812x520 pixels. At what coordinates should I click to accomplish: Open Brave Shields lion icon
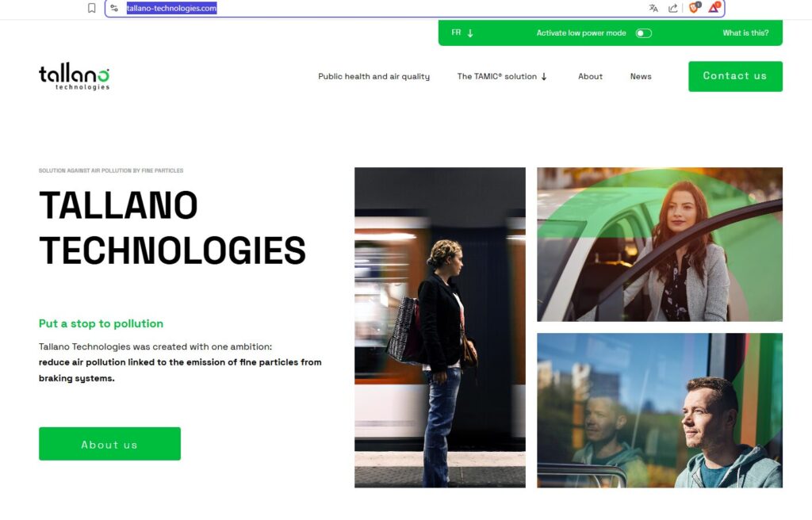tap(694, 8)
